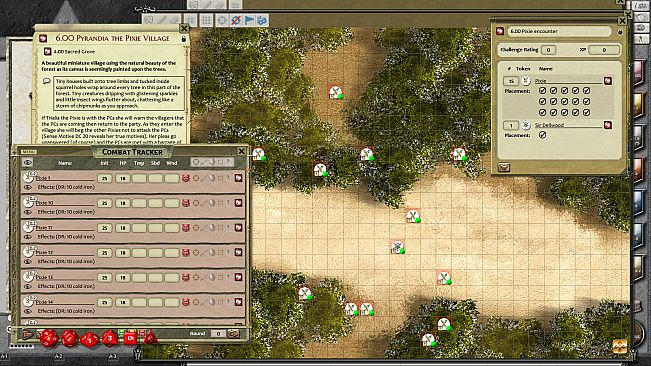Pick the eraser tool in image toolbar
Image resolution: width=651 pixels, height=366 pixels.
pyautogui.click(x=175, y=20)
